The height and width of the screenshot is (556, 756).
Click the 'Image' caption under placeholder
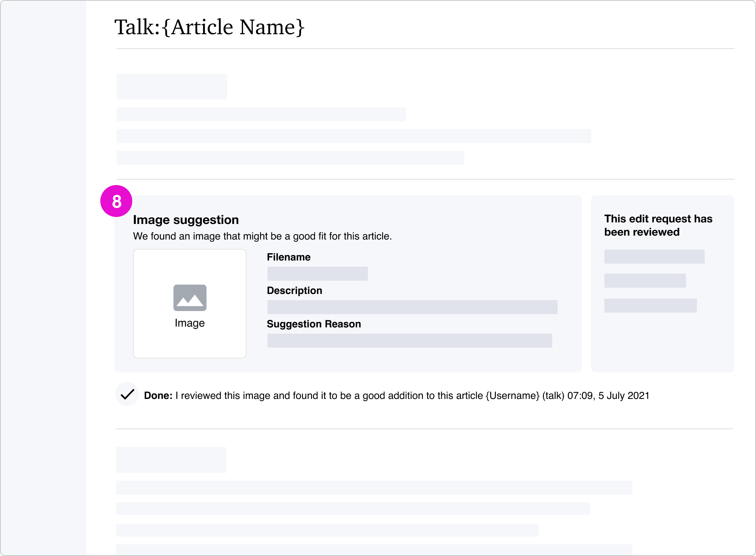coord(190,323)
